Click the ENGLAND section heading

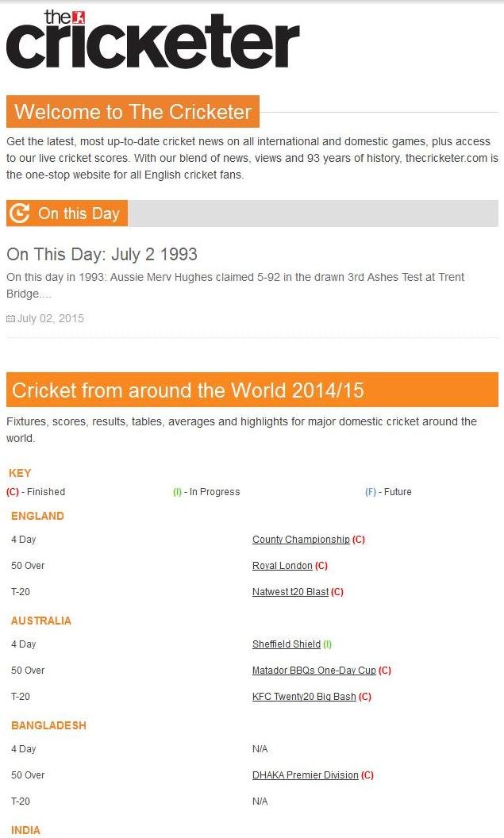pos(37,516)
